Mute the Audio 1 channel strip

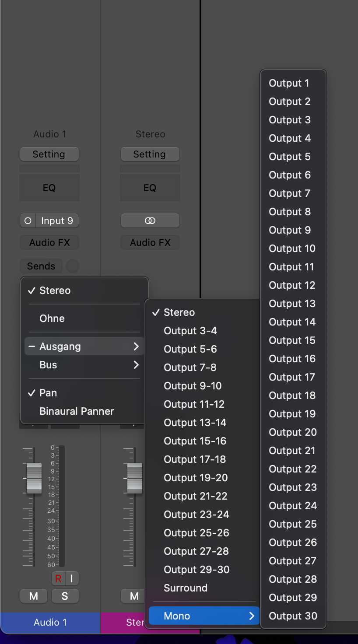tap(34, 596)
